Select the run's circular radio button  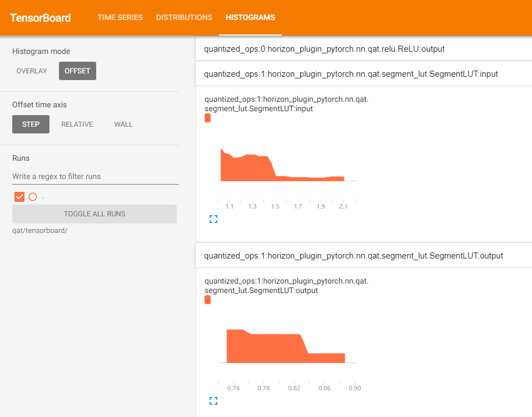33,197
